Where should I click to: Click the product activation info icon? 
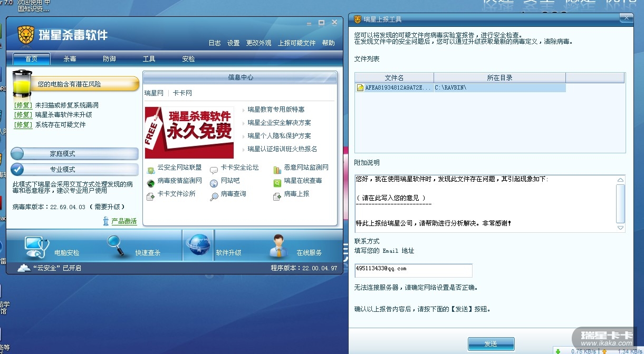(x=106, y=221)
